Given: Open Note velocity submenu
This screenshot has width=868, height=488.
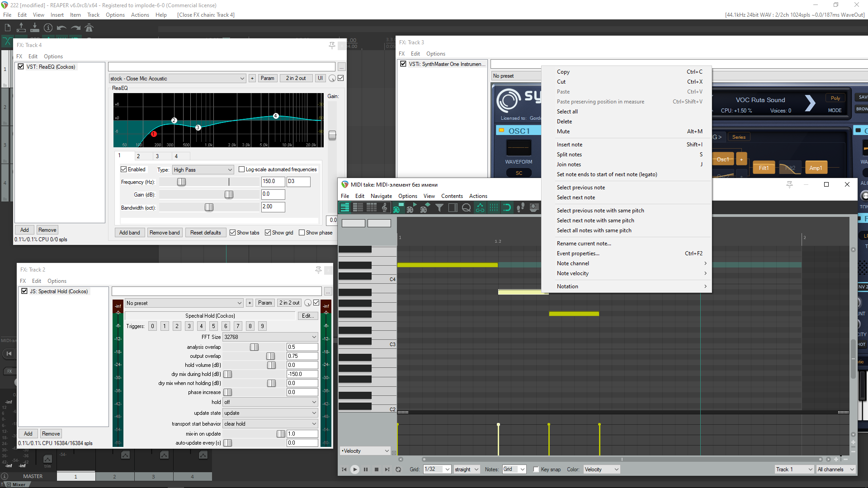Looking at the screenshot, I should click(573, 273).
